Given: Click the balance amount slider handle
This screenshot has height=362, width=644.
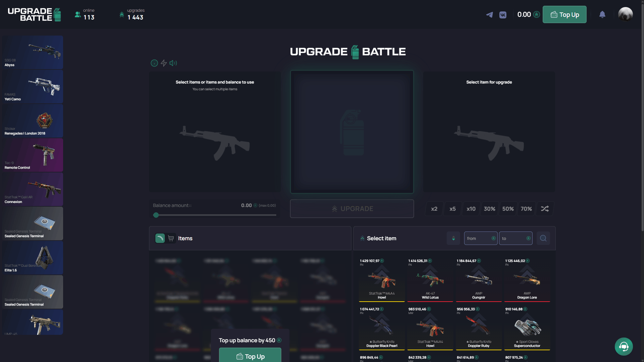Looking at the screenshot, I should (156, 215).
